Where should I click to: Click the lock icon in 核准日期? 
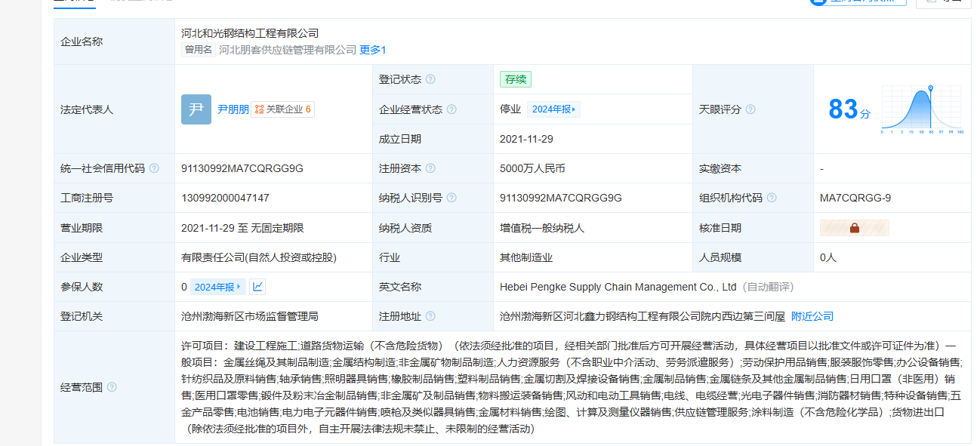(x=855, y=228)
